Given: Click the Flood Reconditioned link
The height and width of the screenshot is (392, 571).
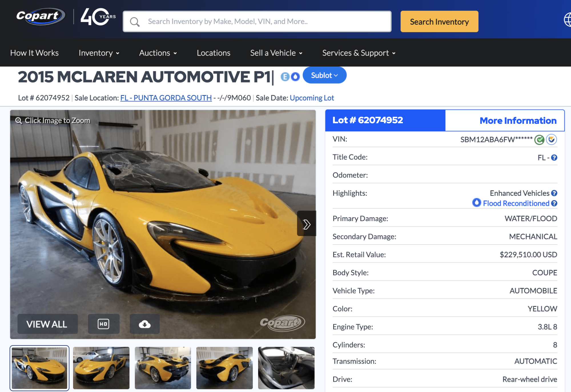Looking at the screenshot, I should (516, 203).
